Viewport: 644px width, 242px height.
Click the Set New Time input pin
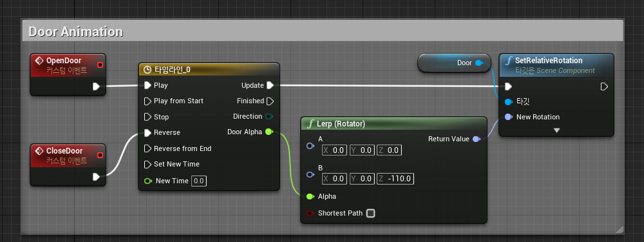tap(148, 164)
